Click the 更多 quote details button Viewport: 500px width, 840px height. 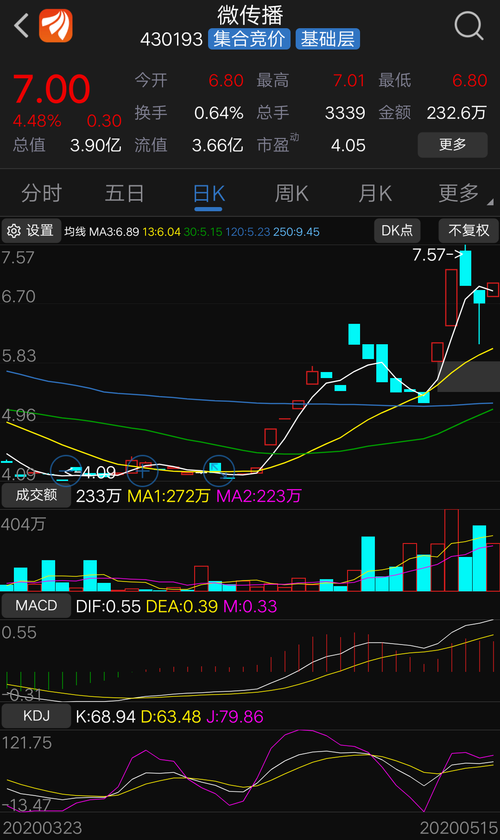tap(452, 145)
